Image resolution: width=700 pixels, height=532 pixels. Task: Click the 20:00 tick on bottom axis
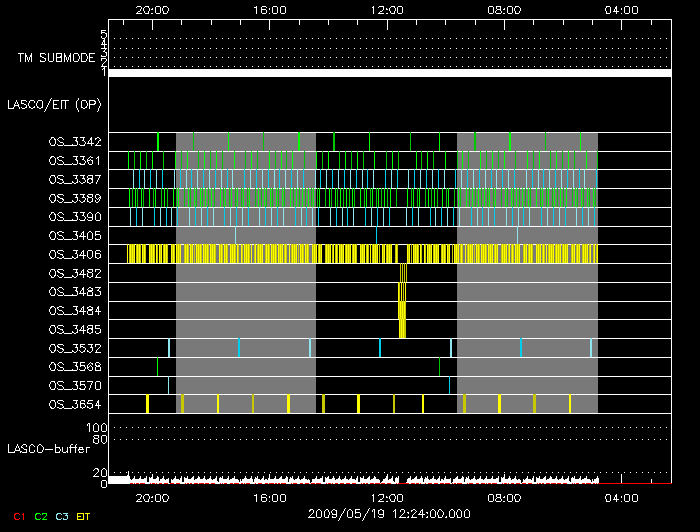pos(151,496)
